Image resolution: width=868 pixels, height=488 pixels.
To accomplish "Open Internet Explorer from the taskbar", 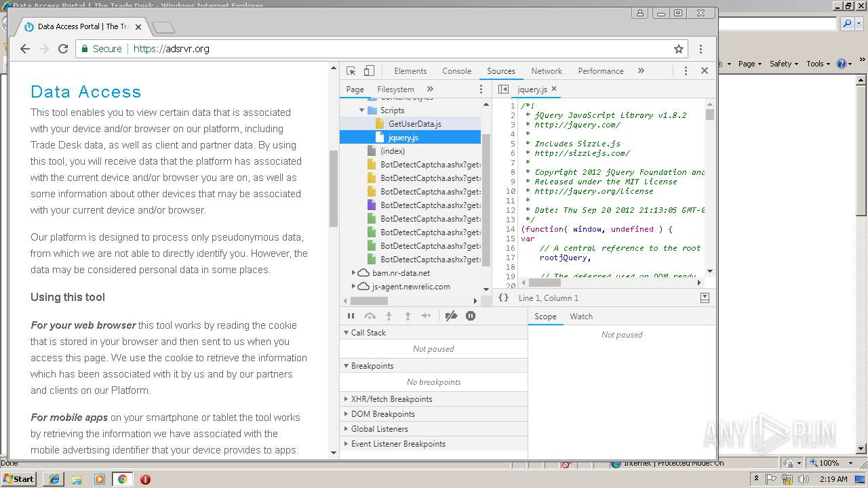I will coord(54,479).
